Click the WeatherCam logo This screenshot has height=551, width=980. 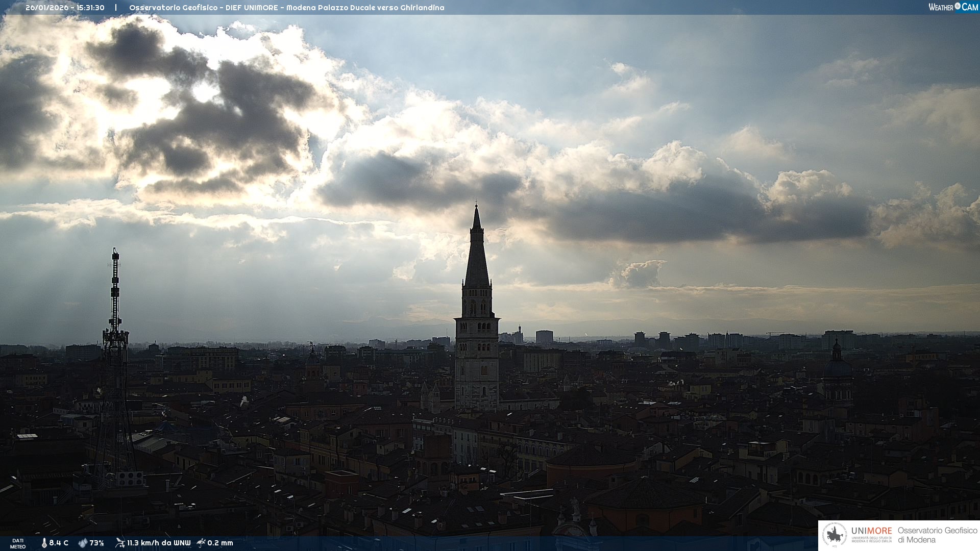[953, 7]
